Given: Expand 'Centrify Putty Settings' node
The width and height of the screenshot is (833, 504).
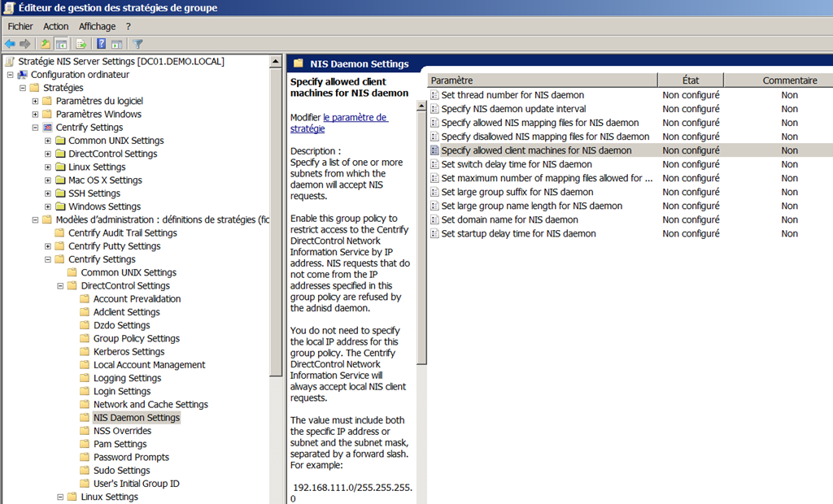Looking at the screenshot, I should 48,245.
